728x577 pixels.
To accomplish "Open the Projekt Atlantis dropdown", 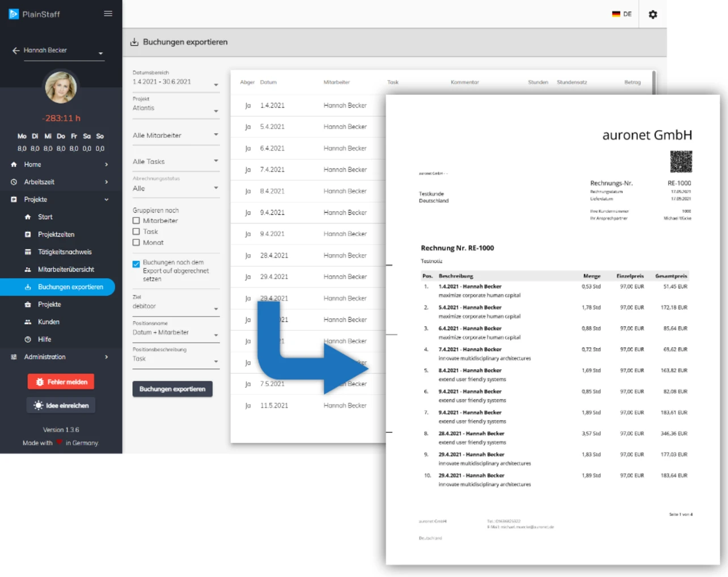I will click(176, 107).
